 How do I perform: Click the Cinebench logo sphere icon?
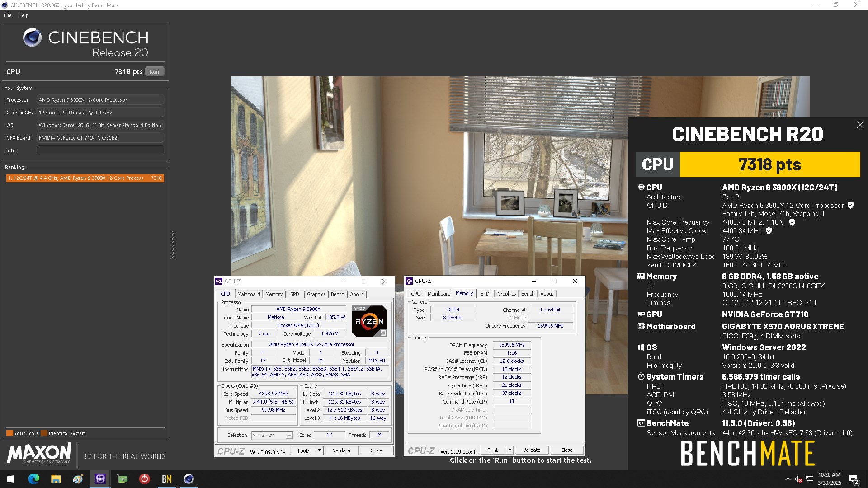[32, 38]
